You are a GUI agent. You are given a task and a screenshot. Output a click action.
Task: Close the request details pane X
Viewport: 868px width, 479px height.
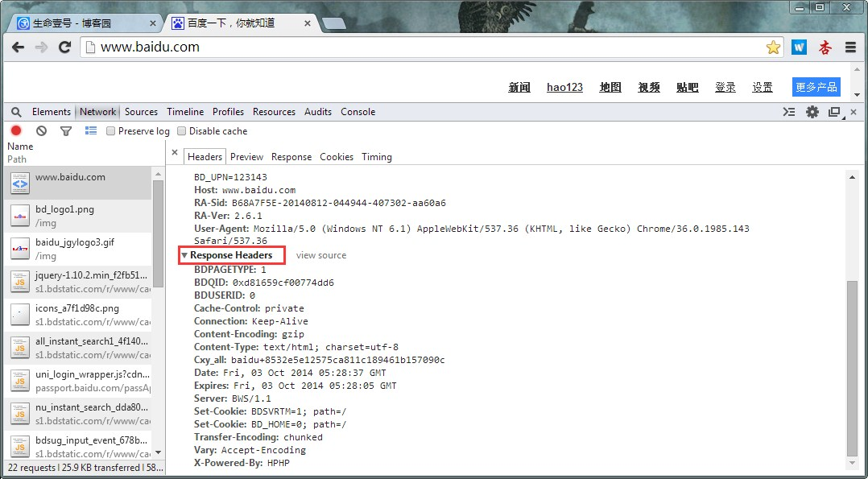point(175,152)
